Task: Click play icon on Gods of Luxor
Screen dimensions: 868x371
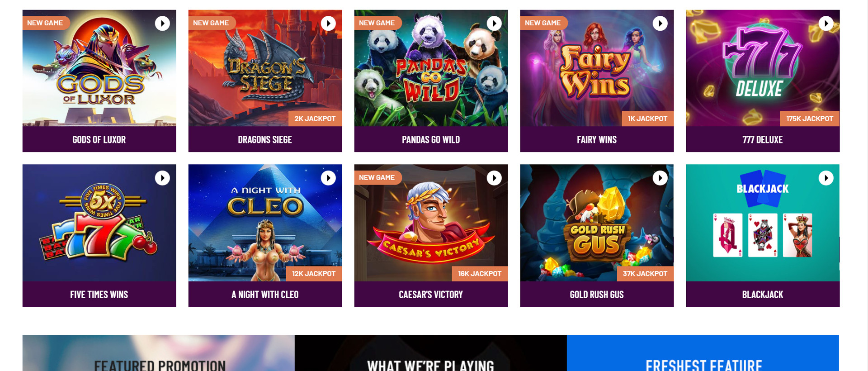Action: (162, 24)
